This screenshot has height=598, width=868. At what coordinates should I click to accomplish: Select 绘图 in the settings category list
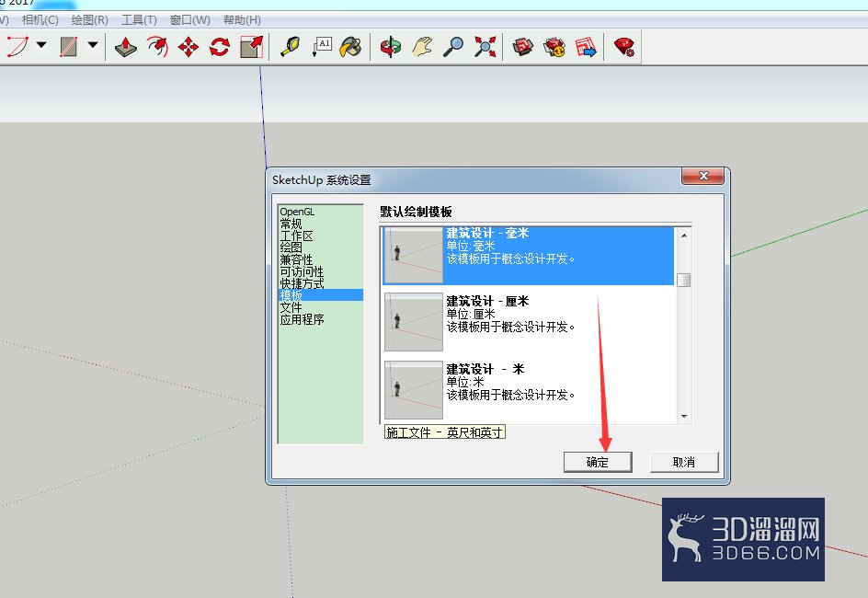(x=321, y=247)
